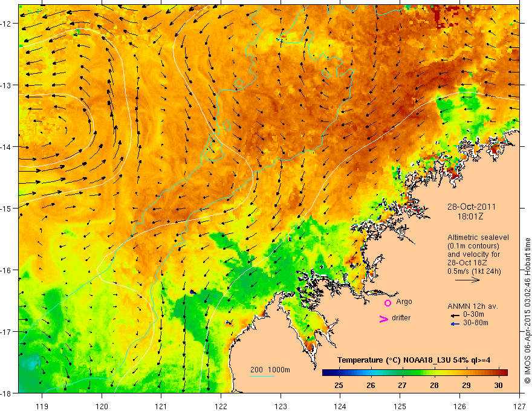Click latitude label -17 on left axis
This screenshot has width=532, height=411.
click(6, 332)
